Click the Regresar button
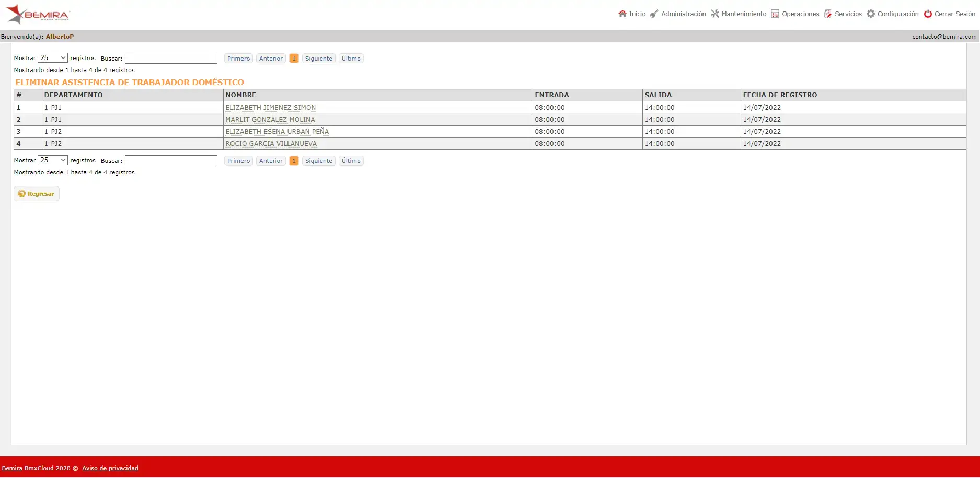This screenshot has width=980, height=478. [37, 194]
